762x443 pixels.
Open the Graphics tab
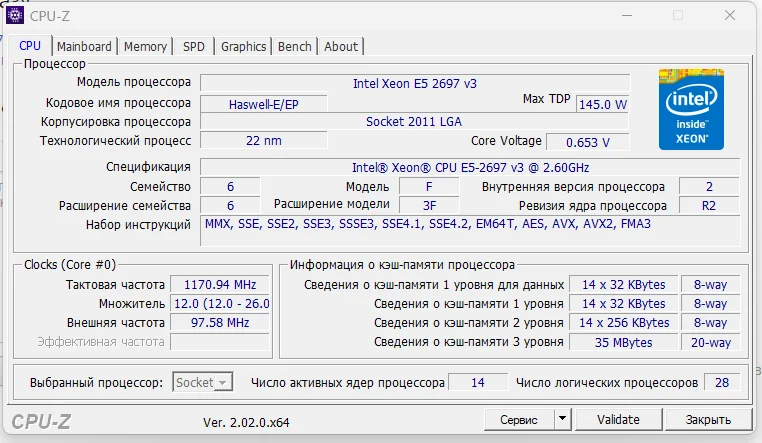coord(243,47)
